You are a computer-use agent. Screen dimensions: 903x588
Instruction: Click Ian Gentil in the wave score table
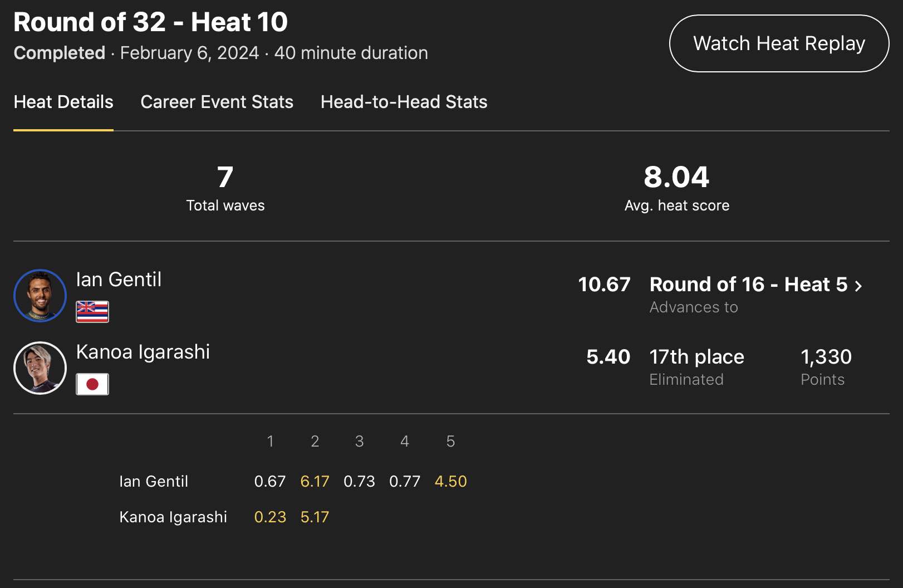(154, 481)
